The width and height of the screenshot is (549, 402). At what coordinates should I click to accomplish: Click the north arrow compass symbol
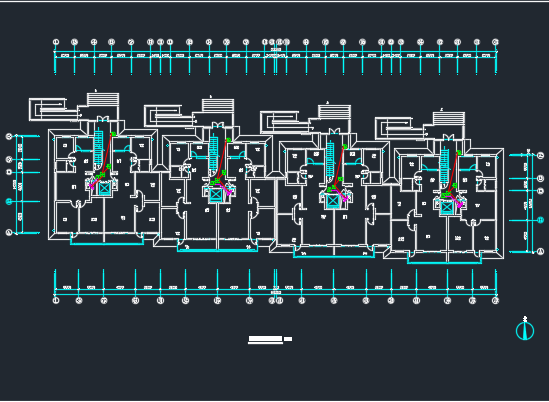[x=525, y=329]
